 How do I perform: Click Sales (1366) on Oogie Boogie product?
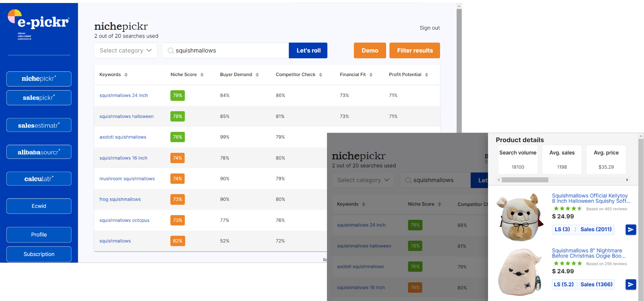596,284
